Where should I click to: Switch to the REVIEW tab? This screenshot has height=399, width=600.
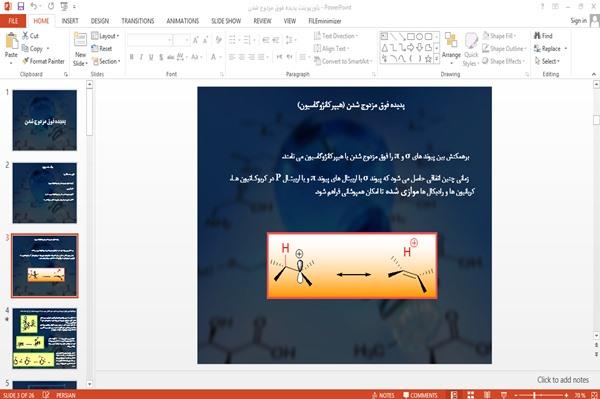coord(262,21)
